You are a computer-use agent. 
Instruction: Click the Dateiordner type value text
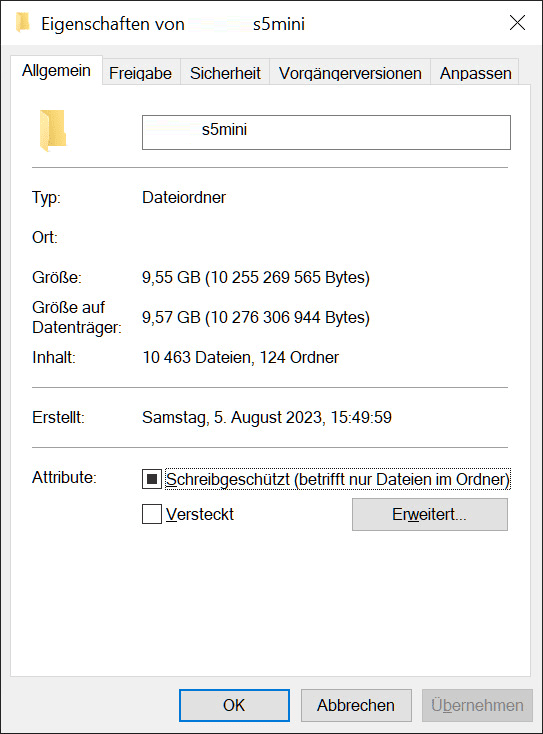[x=184, y=198]
